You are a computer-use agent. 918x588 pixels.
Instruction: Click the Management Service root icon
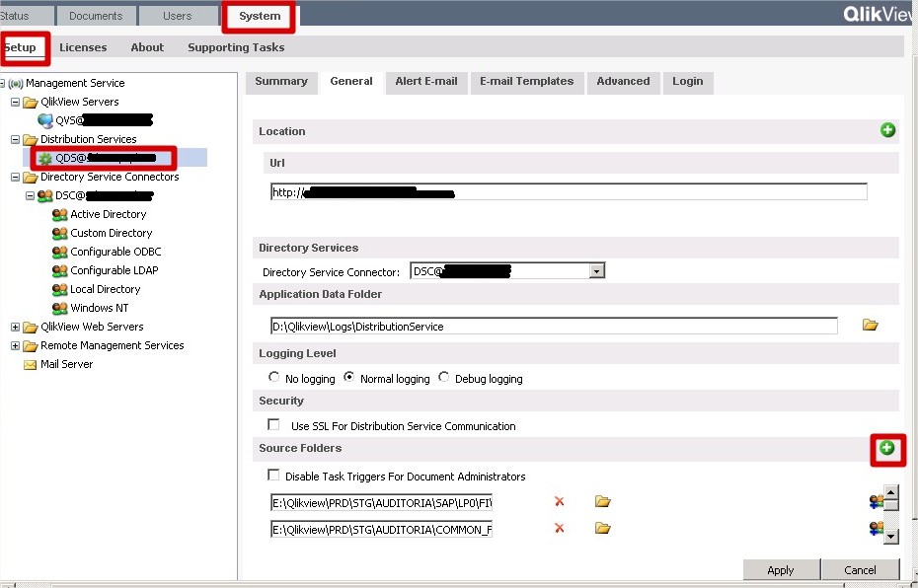click(x=16, y=83)
